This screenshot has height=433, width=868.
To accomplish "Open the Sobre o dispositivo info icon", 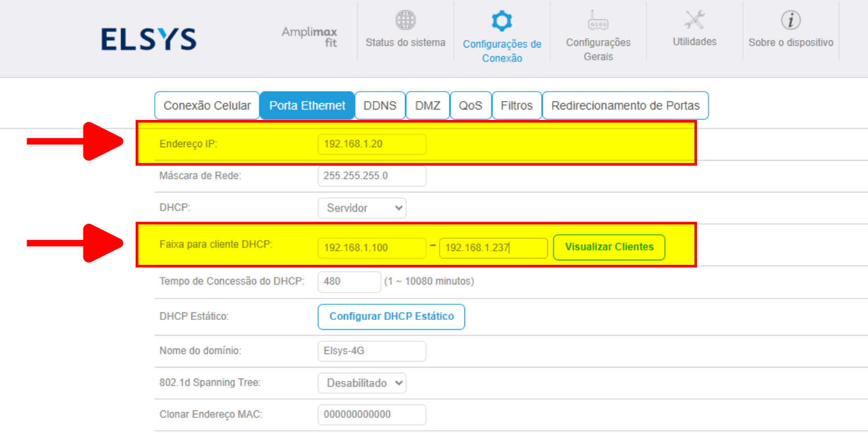I will [x=790, y=20].
